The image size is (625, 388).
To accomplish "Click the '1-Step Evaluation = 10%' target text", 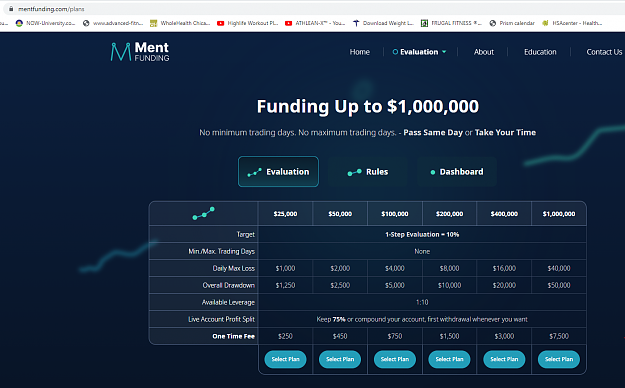I will click(422, 234).
